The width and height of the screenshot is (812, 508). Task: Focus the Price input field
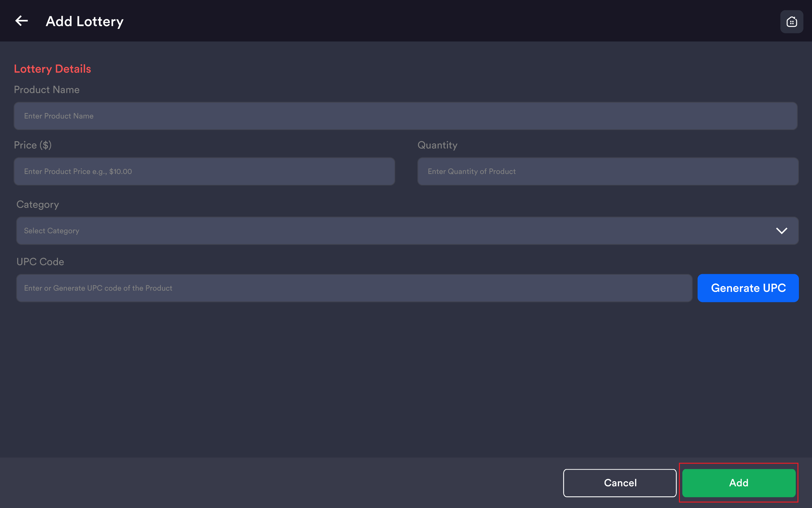click(204, 171)
